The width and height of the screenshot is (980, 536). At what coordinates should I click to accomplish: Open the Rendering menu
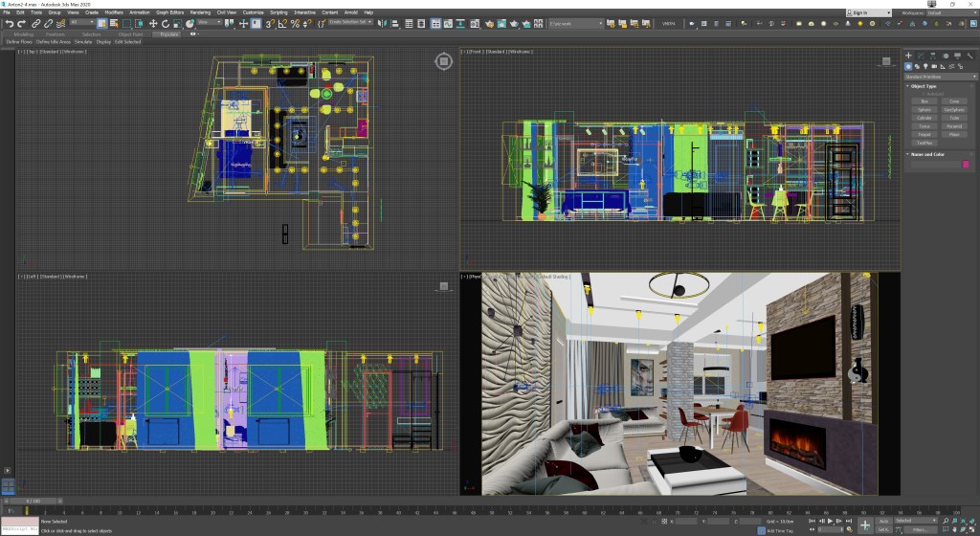tap(200, 12)
